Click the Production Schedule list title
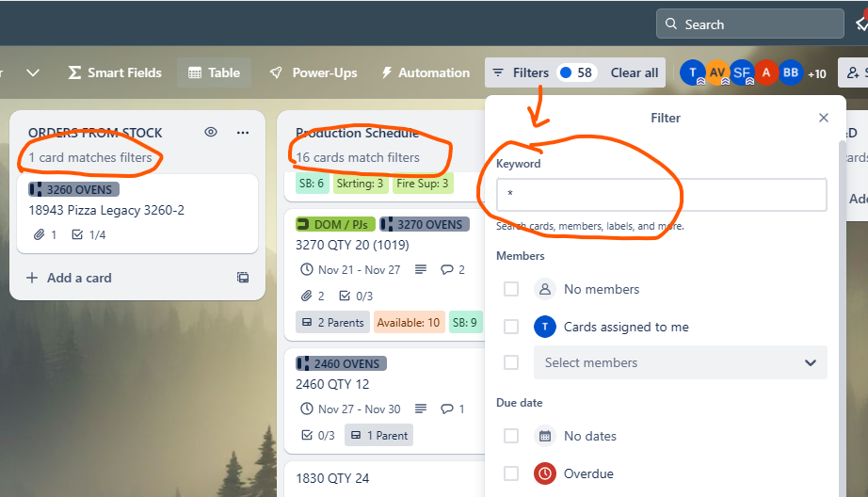Screen dimensions: 868x497 (357, 133)
